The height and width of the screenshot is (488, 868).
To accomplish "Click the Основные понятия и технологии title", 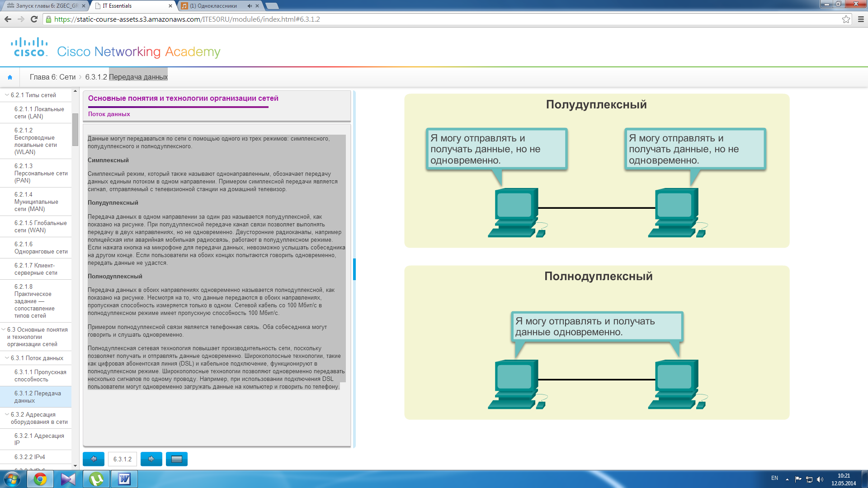I will tap(183, 99).
